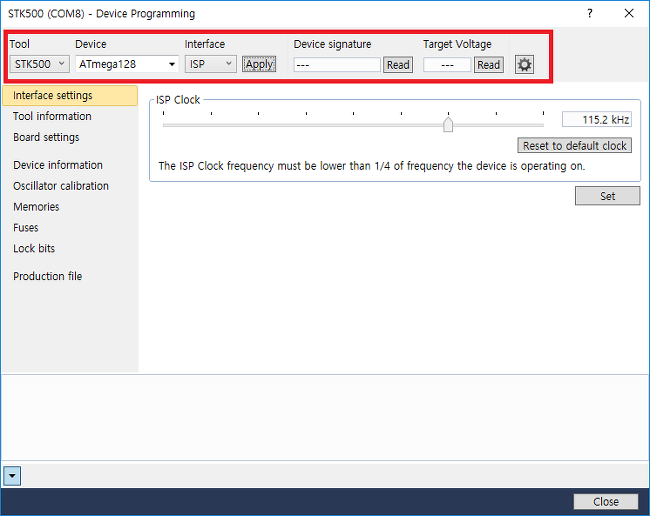650x516 pixels.
Task: Click Read next to Device signature
Action: pyautogui.click(x=398, y=65)
